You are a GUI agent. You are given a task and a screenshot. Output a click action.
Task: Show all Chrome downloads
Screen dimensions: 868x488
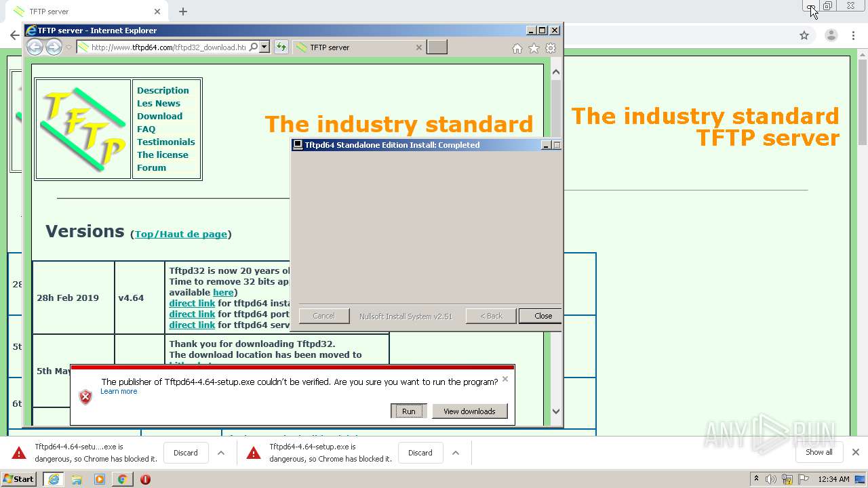(x=818, y=452)
